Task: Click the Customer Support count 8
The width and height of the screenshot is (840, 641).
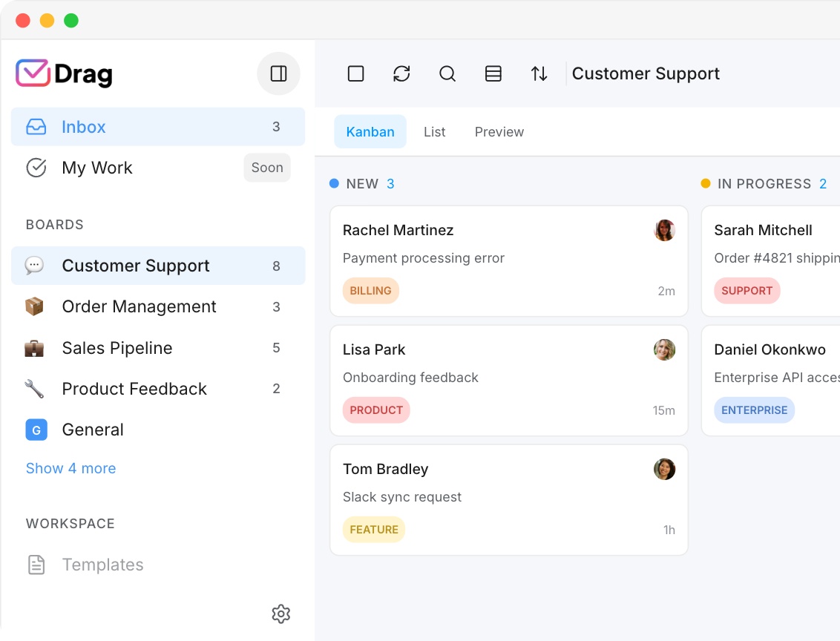Action: point(276,266)
